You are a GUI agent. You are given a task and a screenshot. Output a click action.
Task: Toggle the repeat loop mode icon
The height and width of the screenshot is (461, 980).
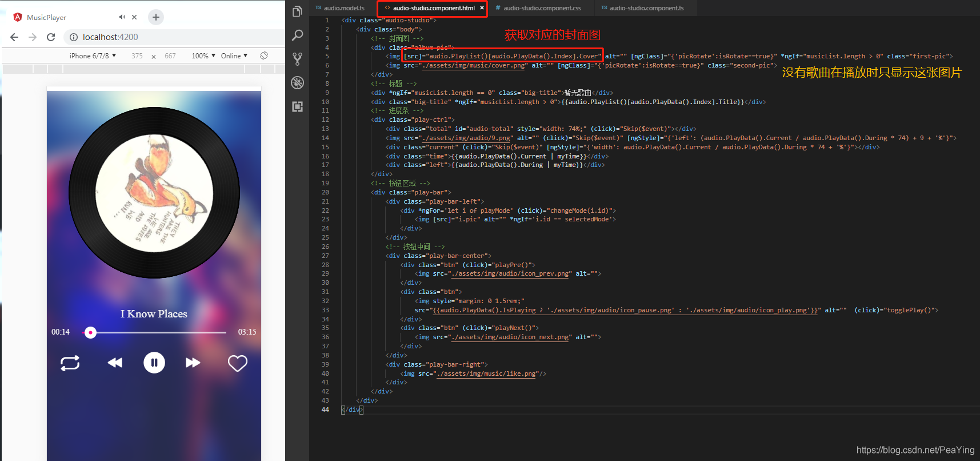click(70, 363)
